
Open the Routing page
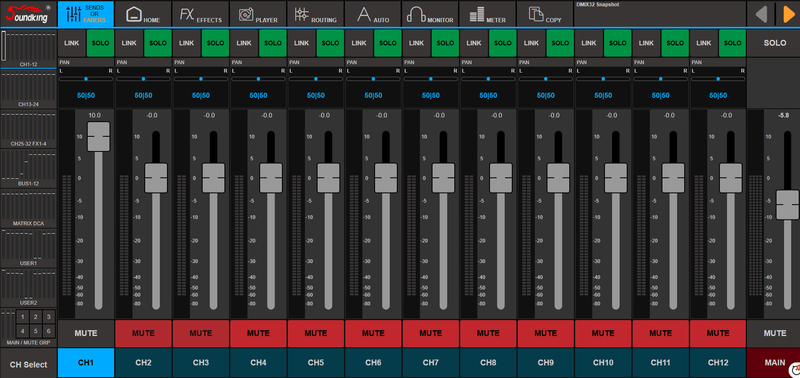[315, 14]
